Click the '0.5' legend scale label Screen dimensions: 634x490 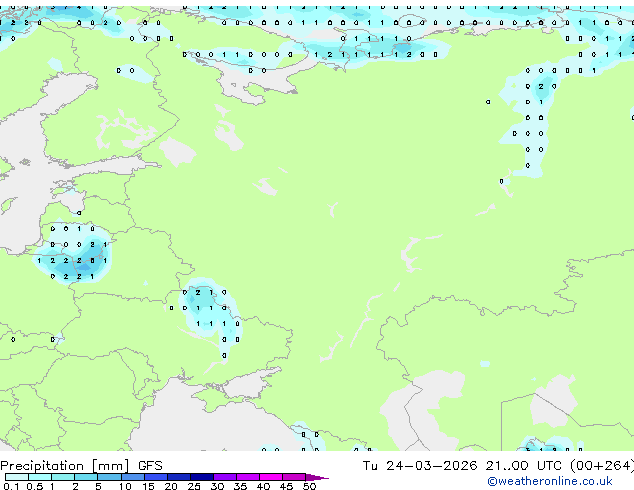[x=34, y=486]
